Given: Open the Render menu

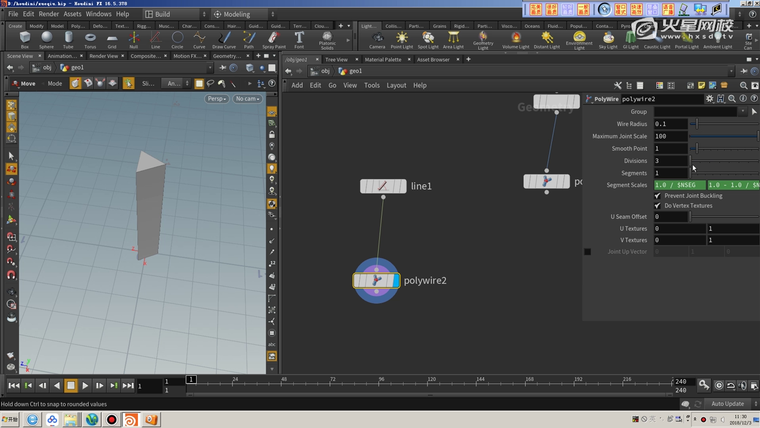Looking at the screenshot, I should (48, 14).
